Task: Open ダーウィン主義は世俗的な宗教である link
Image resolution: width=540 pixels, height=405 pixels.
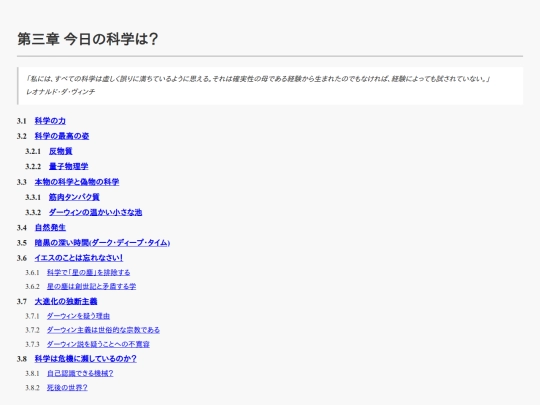Action: point(103,330)
